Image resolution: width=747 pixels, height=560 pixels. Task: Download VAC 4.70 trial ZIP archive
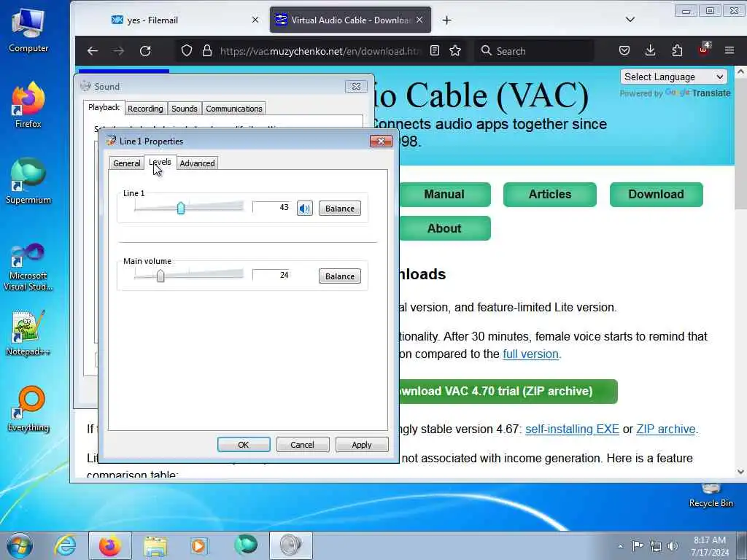pos(508,392)
